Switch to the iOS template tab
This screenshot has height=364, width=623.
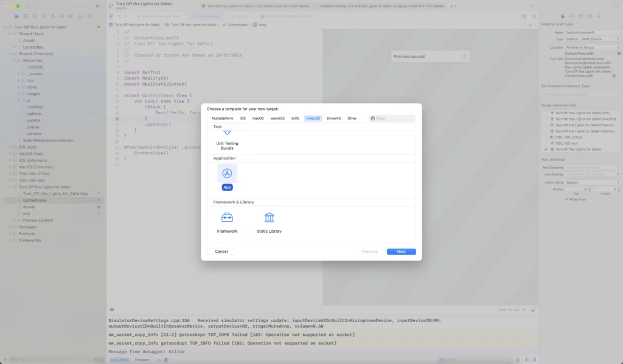pos(243,118)
